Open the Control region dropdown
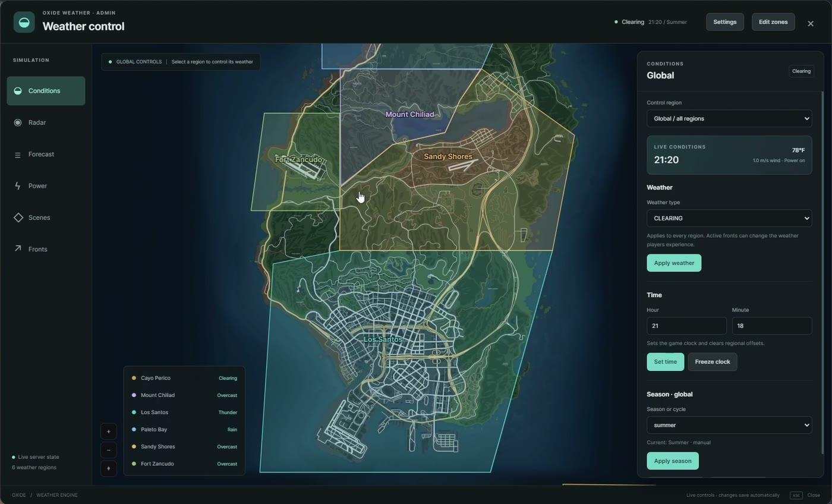This screenshot has height=504, width=832. click(729, 118)
